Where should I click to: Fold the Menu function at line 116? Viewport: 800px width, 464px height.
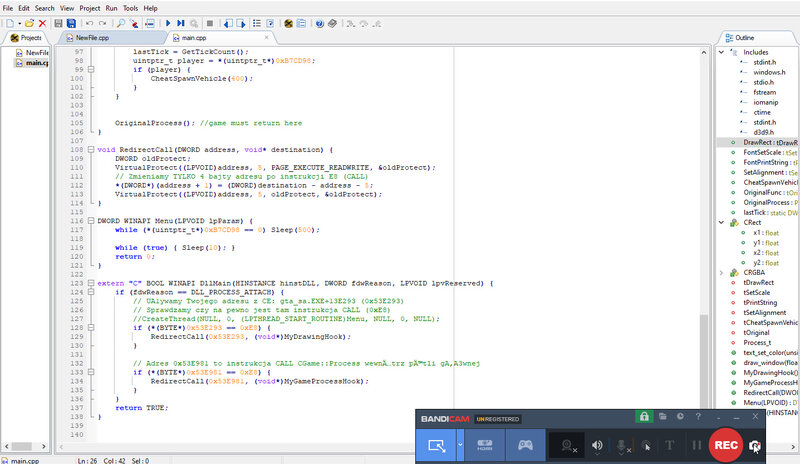[x=91, y=221]
